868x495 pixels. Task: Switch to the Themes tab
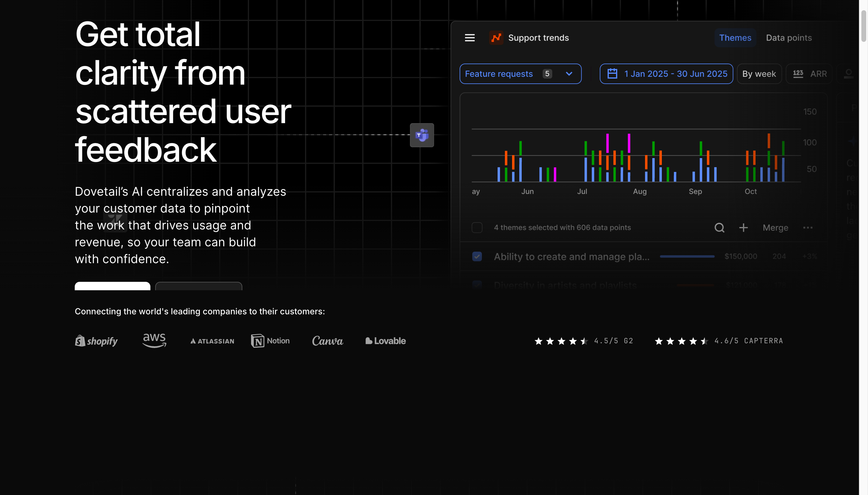point(735,38)
